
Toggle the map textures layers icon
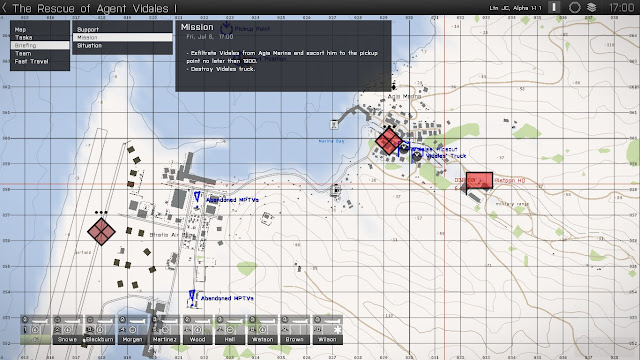click(591, 7)
